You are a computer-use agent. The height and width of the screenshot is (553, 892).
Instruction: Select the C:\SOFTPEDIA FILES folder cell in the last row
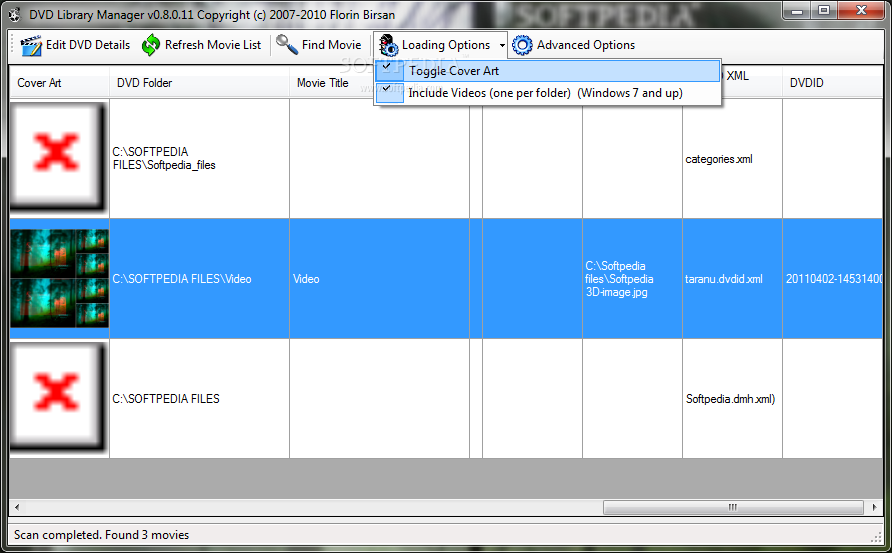click(199, 399)
